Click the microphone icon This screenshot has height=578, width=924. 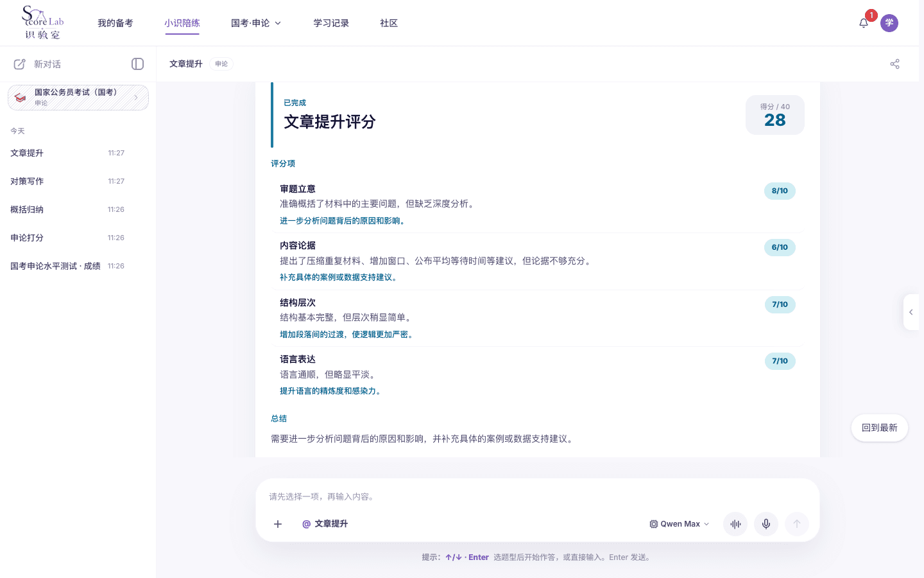pos(766,524)
